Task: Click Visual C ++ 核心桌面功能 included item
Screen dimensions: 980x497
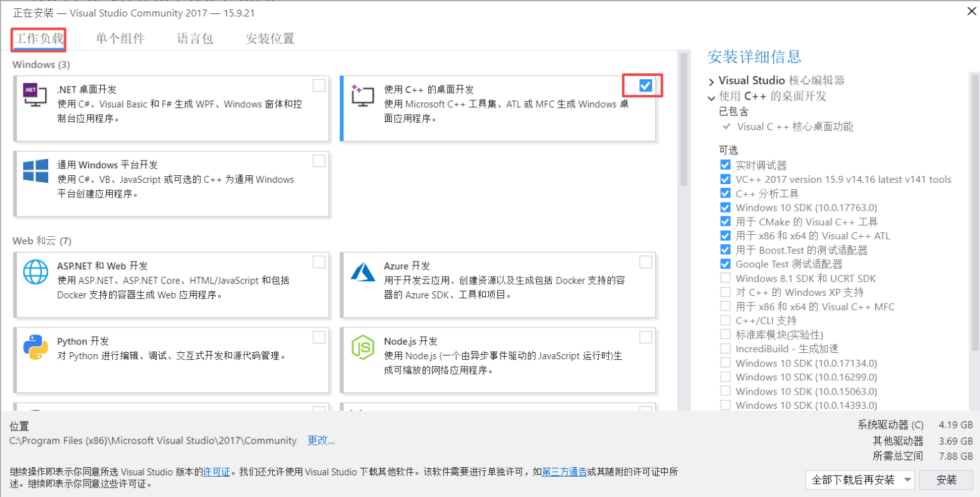Action: (795, 127)
